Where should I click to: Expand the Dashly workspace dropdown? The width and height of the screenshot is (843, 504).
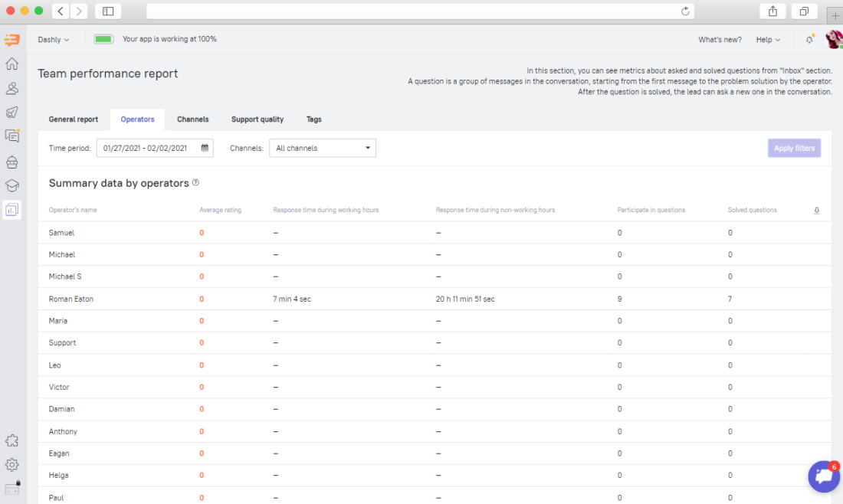pyautogui.click(x=53, y=39)
